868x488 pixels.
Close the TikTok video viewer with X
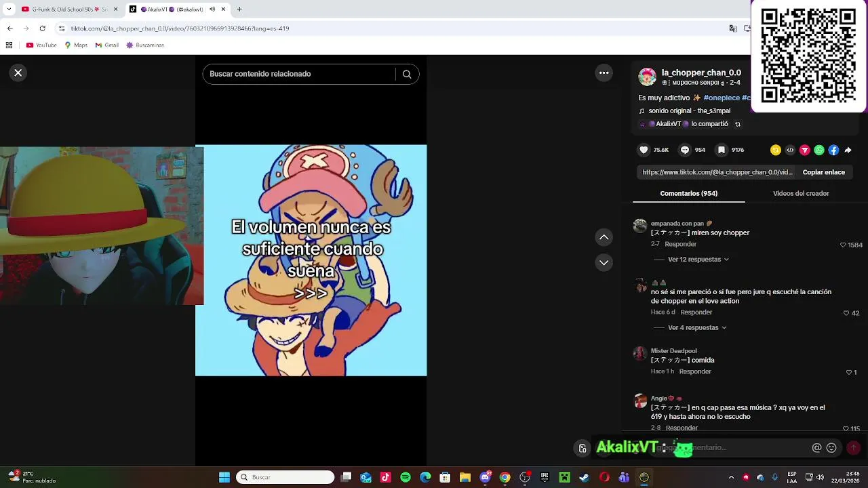click(x=18, y=73)
